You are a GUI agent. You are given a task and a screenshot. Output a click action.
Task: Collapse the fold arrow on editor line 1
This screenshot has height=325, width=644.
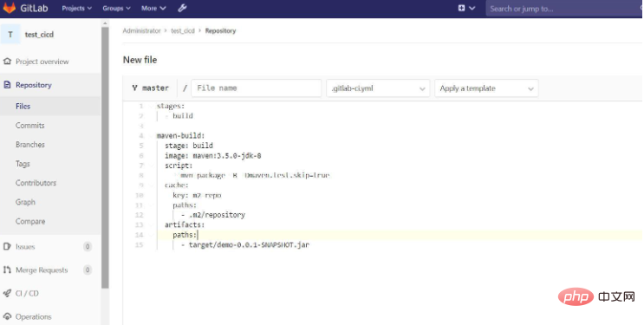[x=151, y=106]
